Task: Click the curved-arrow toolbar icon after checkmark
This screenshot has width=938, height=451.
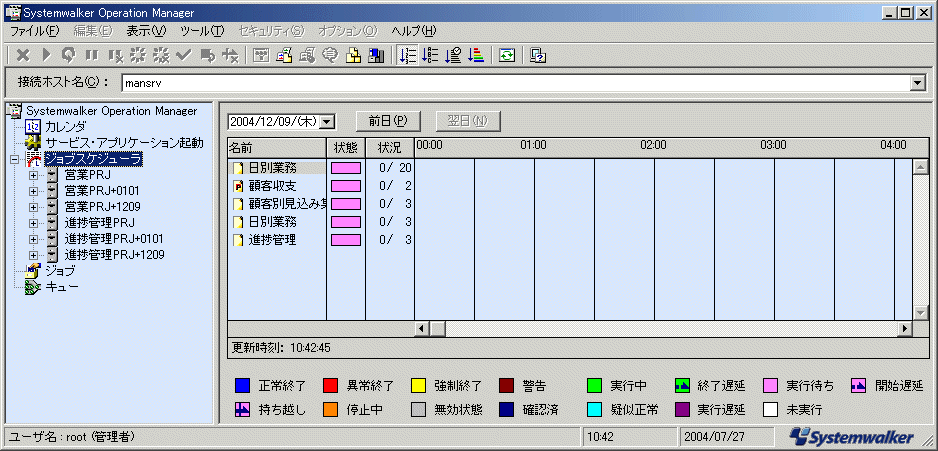Action: (207, 56)
